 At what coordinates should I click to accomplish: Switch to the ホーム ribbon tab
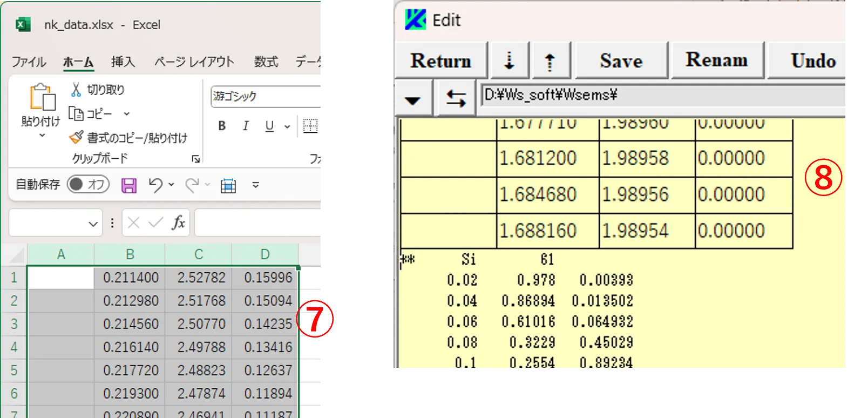point(78,62)
